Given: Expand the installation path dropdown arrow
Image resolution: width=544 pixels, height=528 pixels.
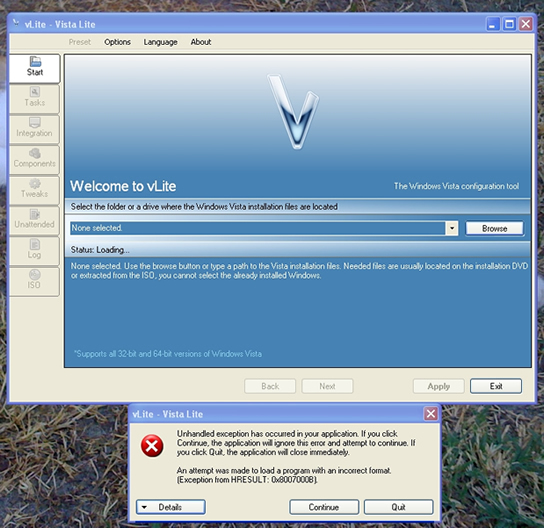Looking at the screenshot, I should (x=452, y=228).
